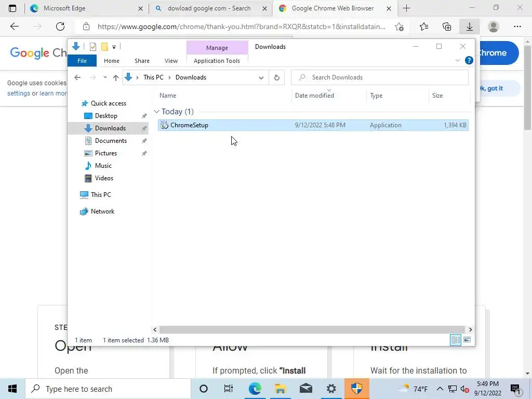Open Mail app from taskbar
The height and width of the screenshot is (399, 532).
305,389
